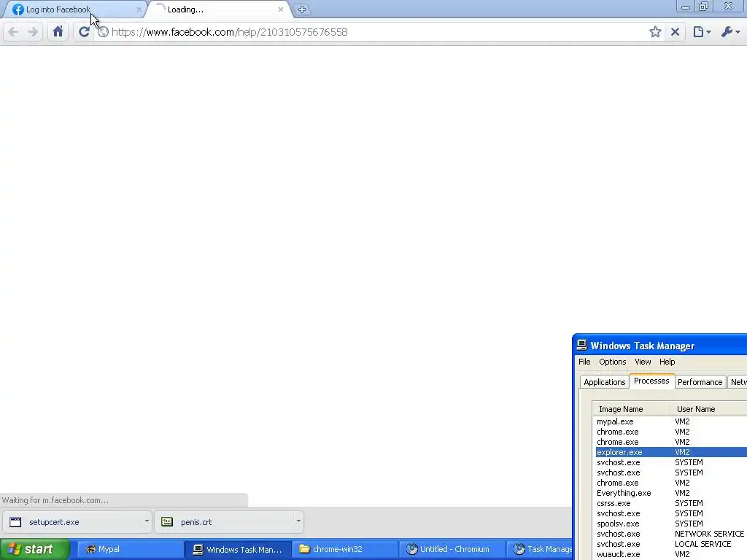
Task: Click LOCAL SERVICE user name cell
Action: click(703, 544)
